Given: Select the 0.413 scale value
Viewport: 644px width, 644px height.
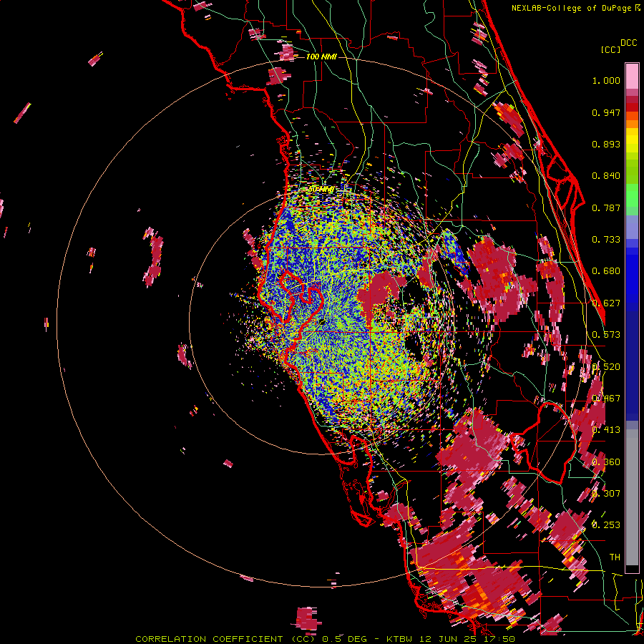Looking at the screenshot, I should pos(606,430).
